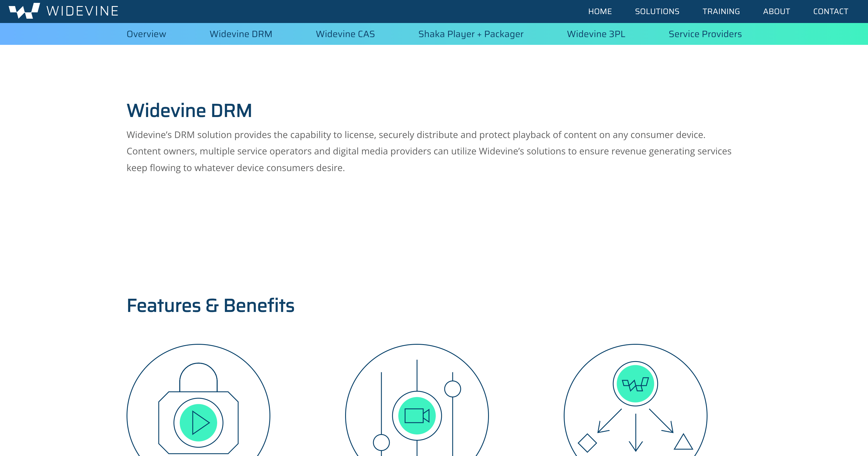Switch to the Widevine CAS tab
The image size is (868, 456).
[x=345, y=34]
